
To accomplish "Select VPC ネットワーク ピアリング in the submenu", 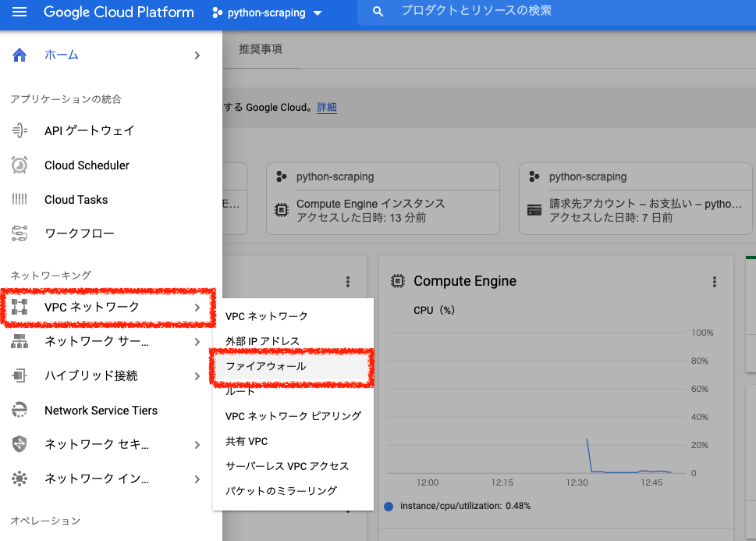I will (x=293, y=416).
